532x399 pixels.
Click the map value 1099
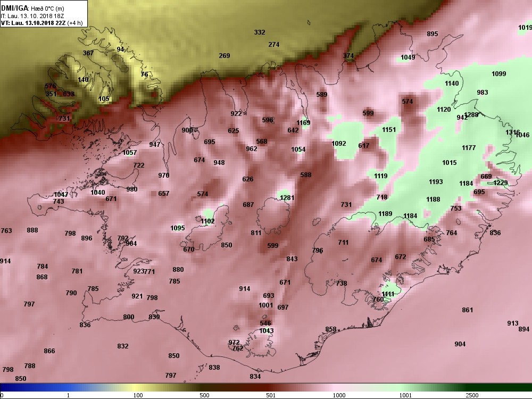[x=499, y=74]
